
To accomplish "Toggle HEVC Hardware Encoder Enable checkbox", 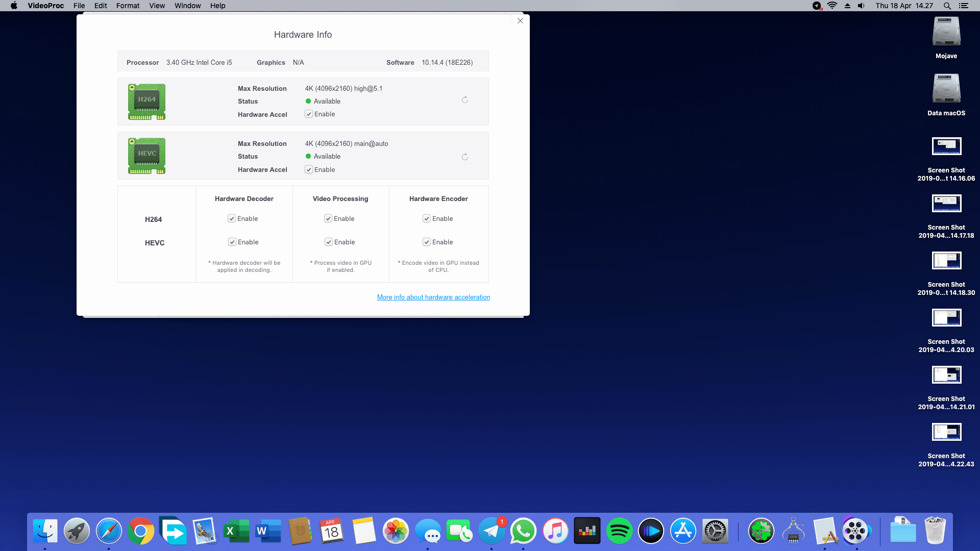I will coord(427,242).
